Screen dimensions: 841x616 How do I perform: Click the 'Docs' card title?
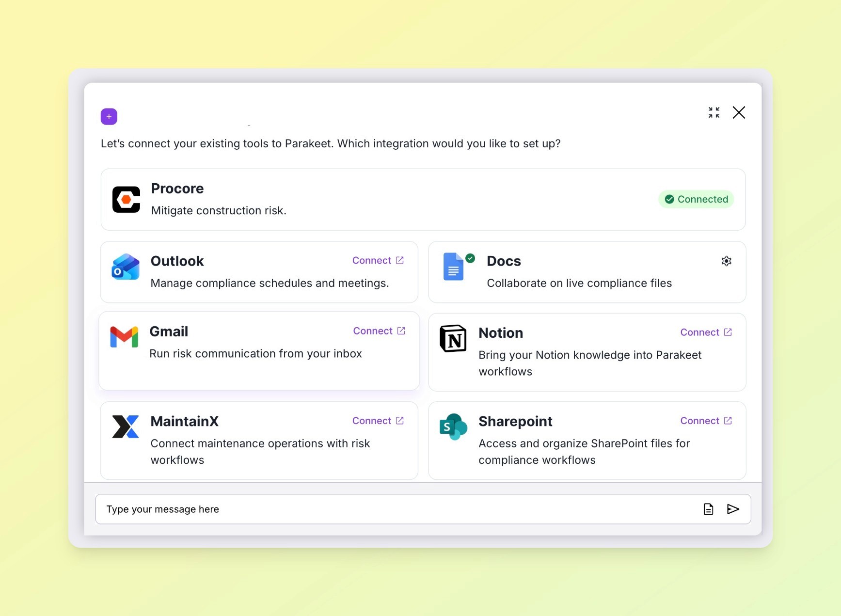pos(504,261)
